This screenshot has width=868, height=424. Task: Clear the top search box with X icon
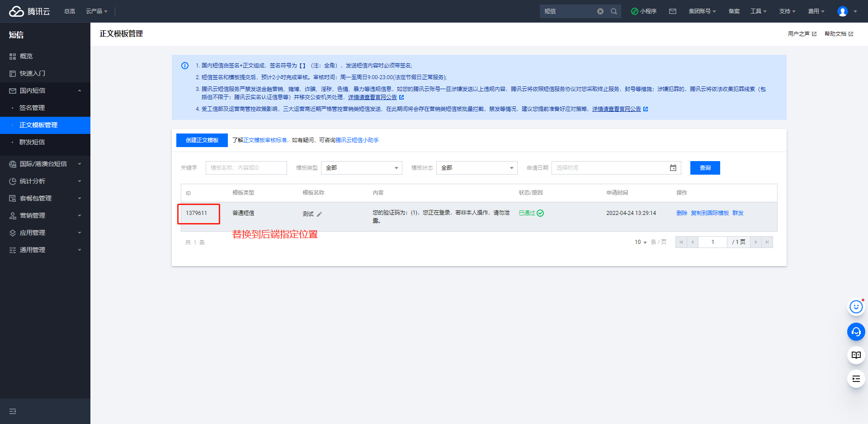click(600, 11)
